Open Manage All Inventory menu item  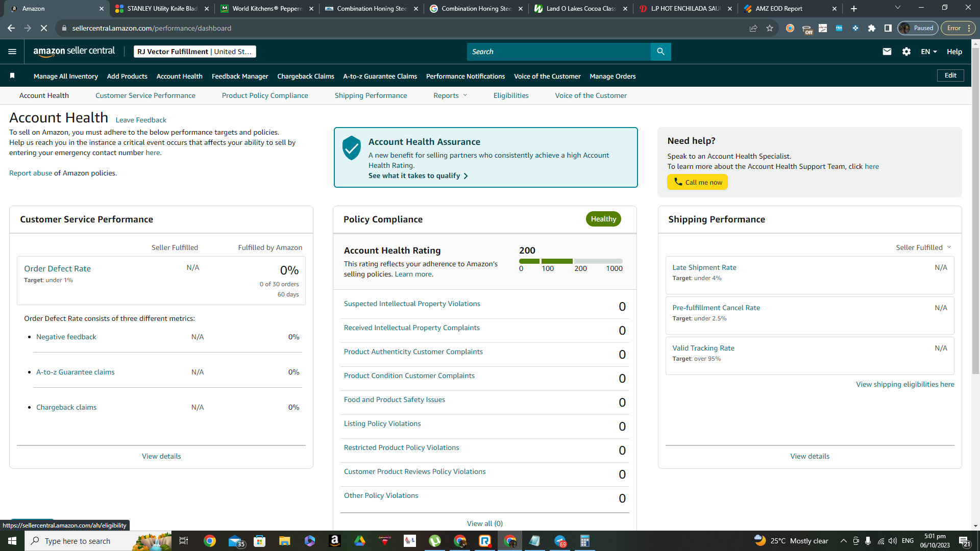click(x=66, y=76)
